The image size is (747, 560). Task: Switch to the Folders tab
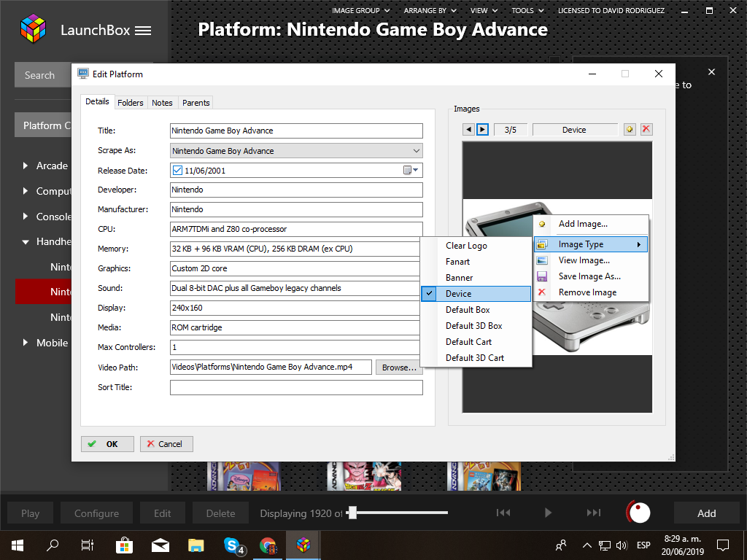(130, 103)
